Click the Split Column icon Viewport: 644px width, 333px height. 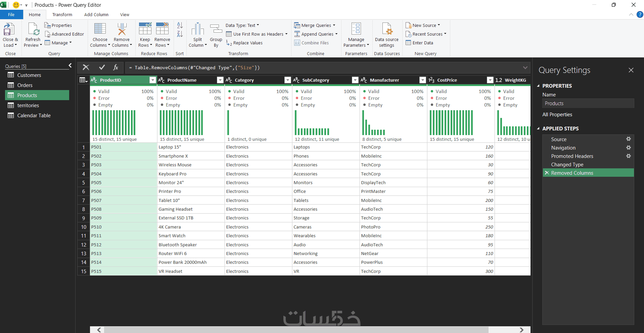pyautogui.click(x=198, y=29)
